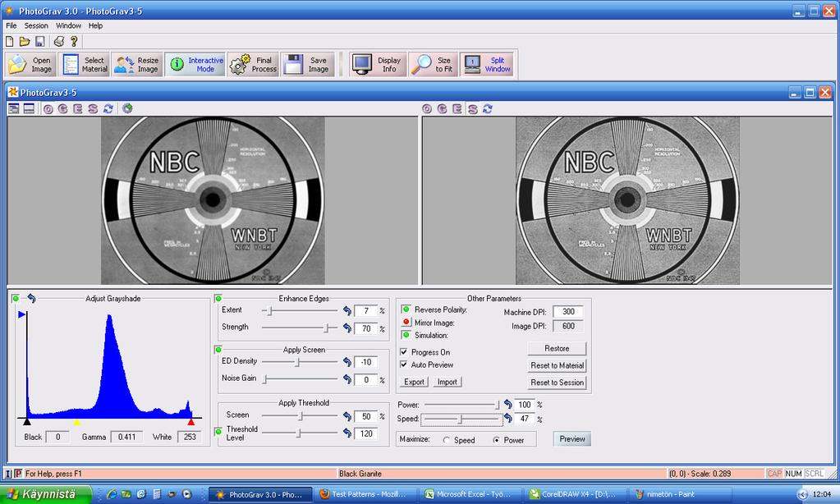Select the Maximize Power radio button
Viewport: 840px width, 504px height.
497,440
